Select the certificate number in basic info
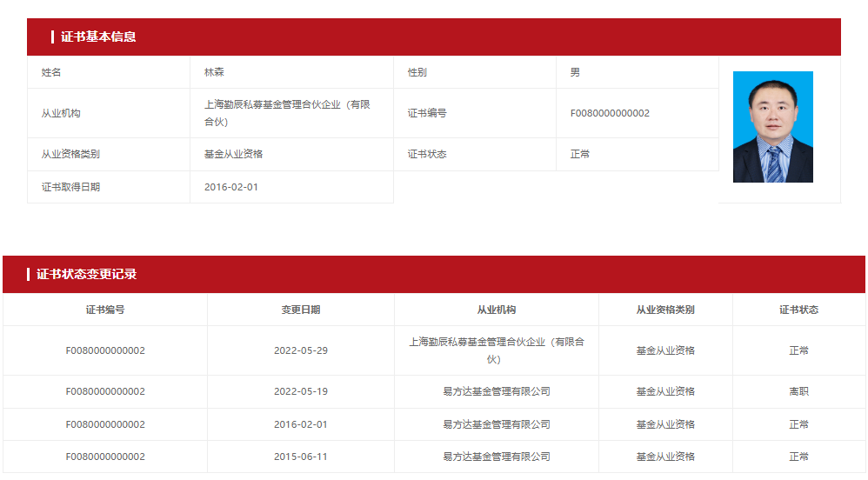The height and width of the screenshot is (480, 868). 610,113
